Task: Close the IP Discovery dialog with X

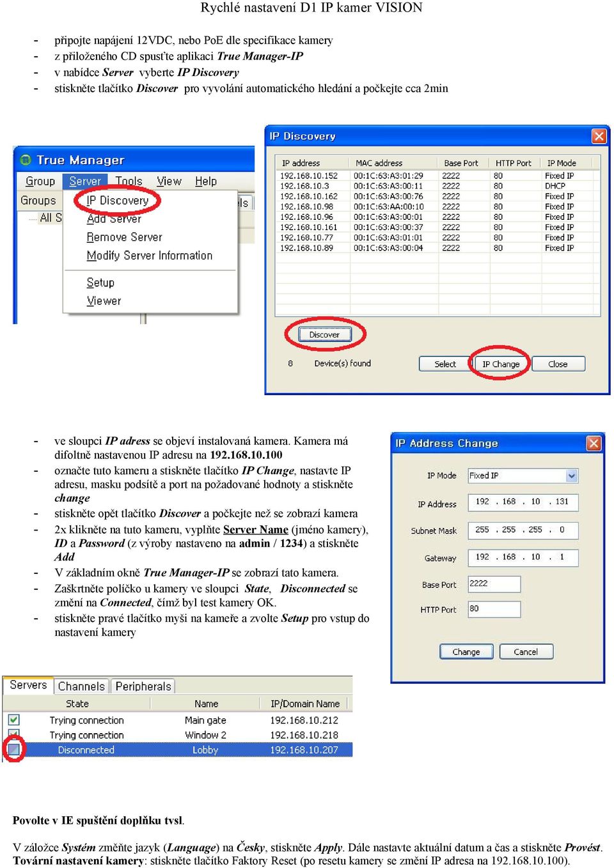Action: (599, 136)
